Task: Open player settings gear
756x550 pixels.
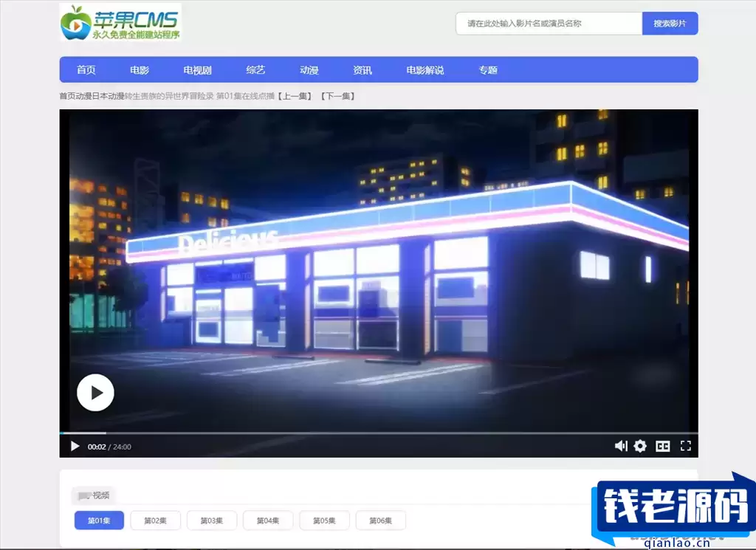Action: 640,447
